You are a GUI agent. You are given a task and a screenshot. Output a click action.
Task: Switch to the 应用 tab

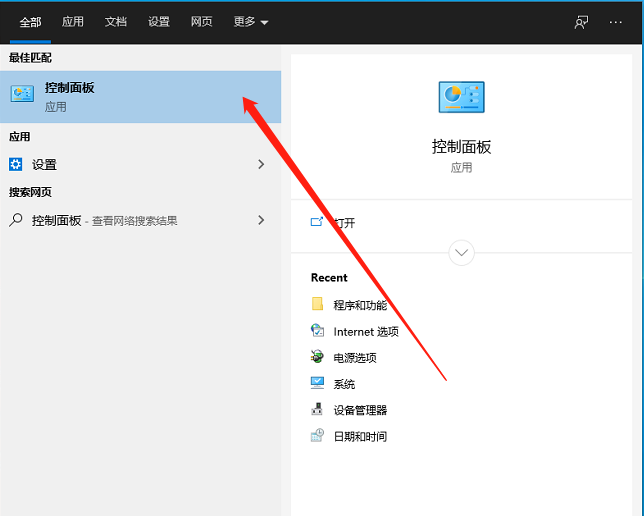(73, 21)
